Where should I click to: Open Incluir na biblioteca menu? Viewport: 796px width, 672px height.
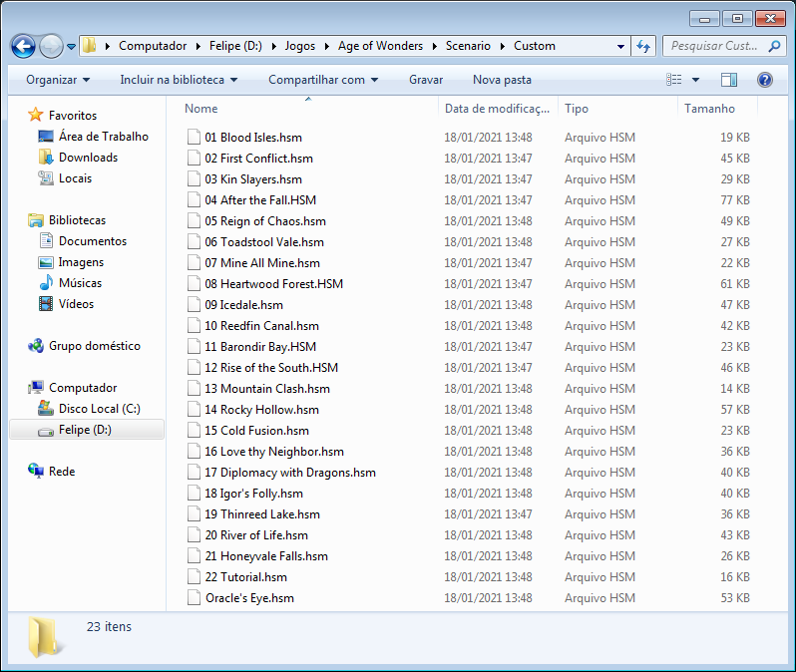pos(179,80)
